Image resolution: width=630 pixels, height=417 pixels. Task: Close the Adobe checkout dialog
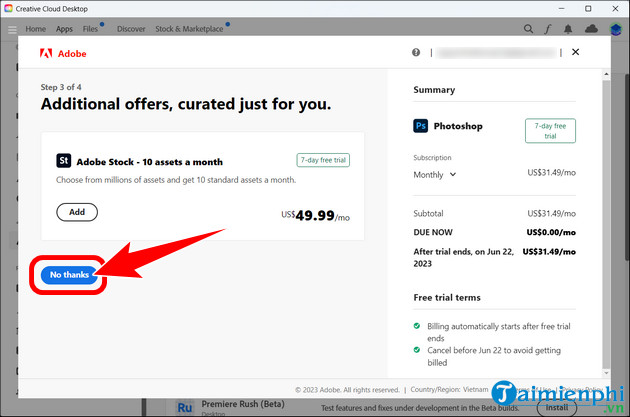pyautogui.click(x=575, y=52)
